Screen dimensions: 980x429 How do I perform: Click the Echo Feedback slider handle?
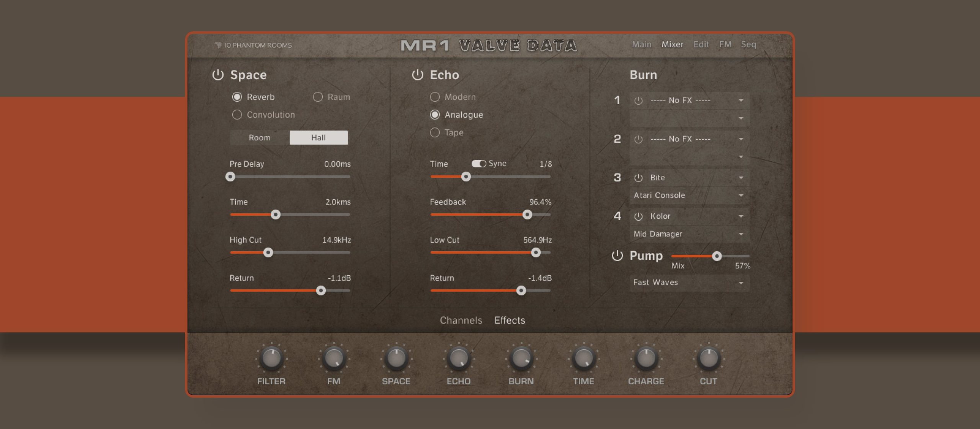pos(527,215)
